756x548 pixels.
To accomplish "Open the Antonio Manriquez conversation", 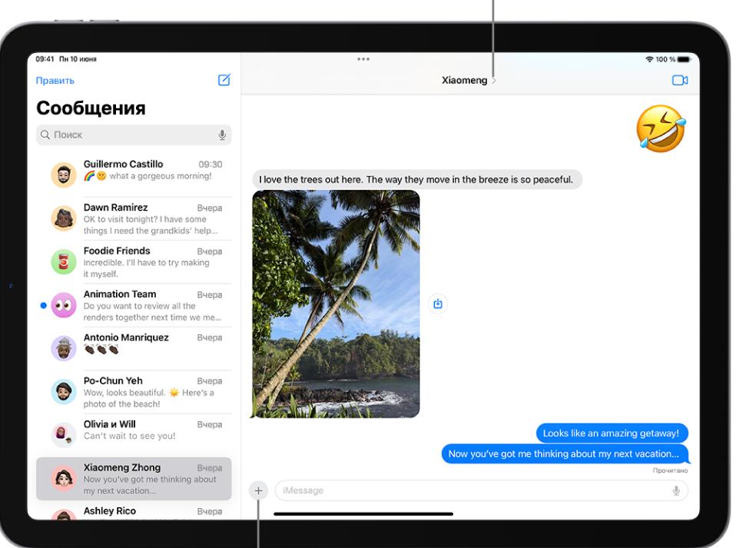I will (134, 348).
